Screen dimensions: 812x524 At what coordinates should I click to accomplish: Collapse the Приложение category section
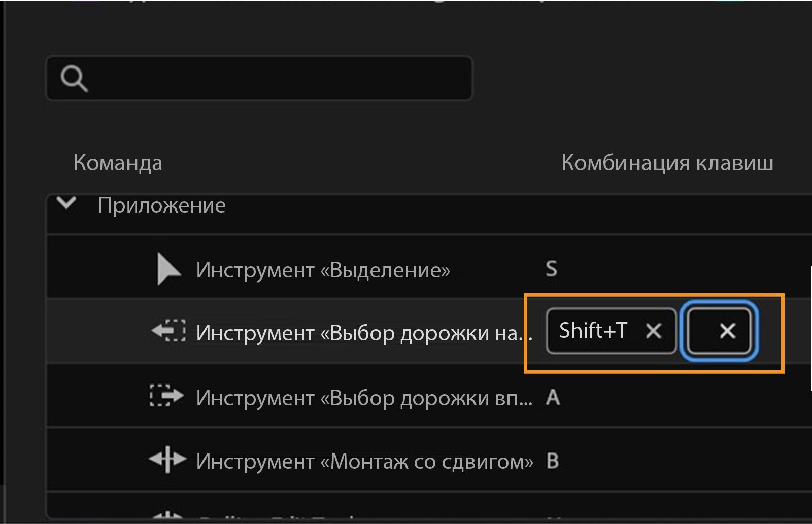[68, 204]
